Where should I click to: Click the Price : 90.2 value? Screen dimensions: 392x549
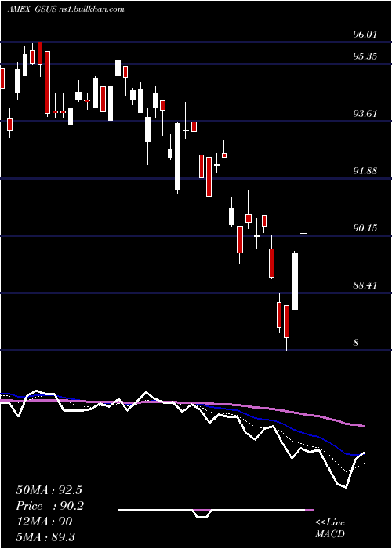(x=50, y=506)
